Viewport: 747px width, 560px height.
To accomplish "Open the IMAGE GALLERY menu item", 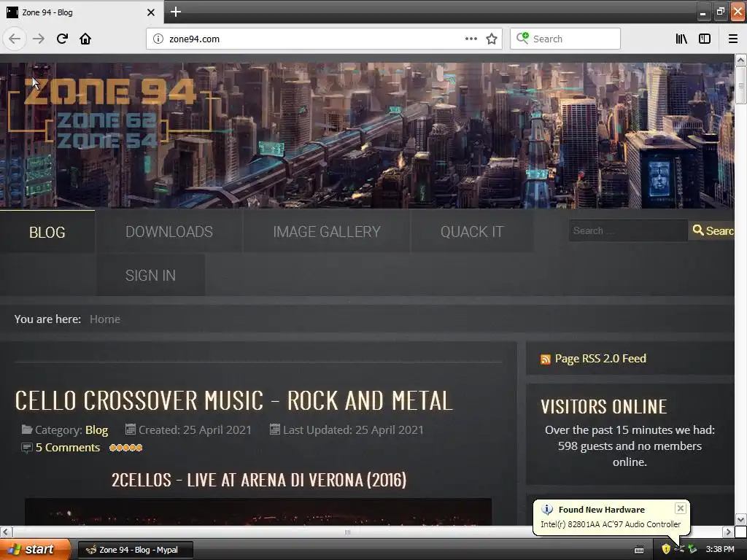I will point(327,232).
